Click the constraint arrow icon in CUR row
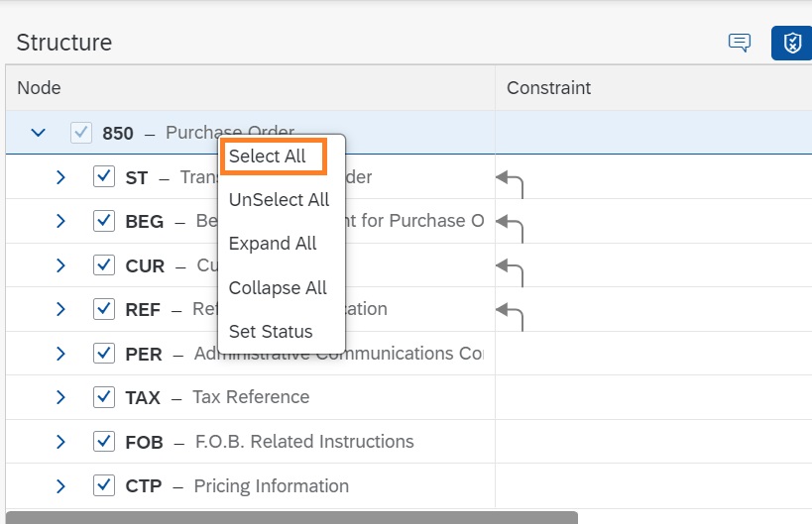Image resolution: width=812 pixels, height=524 pixels. click(509, 268)
